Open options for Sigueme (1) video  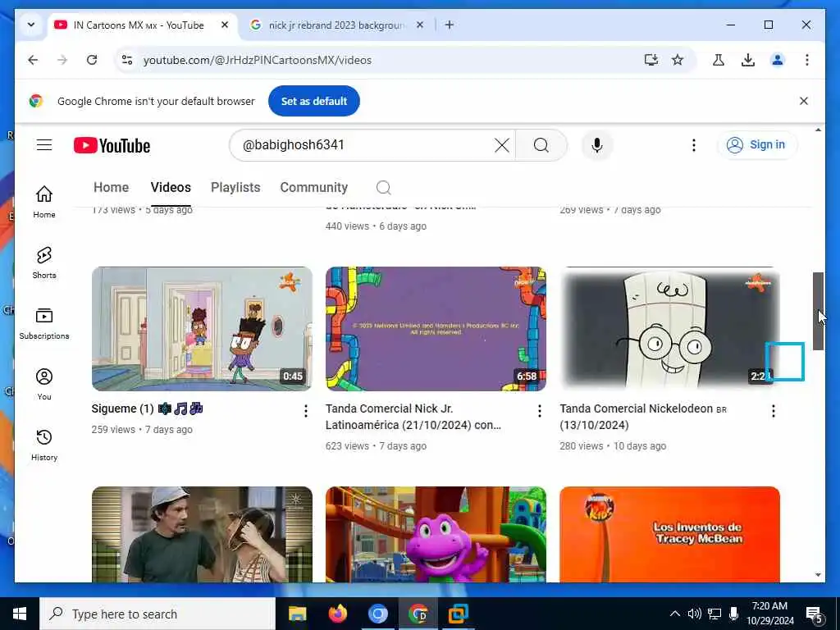[306, 411]
